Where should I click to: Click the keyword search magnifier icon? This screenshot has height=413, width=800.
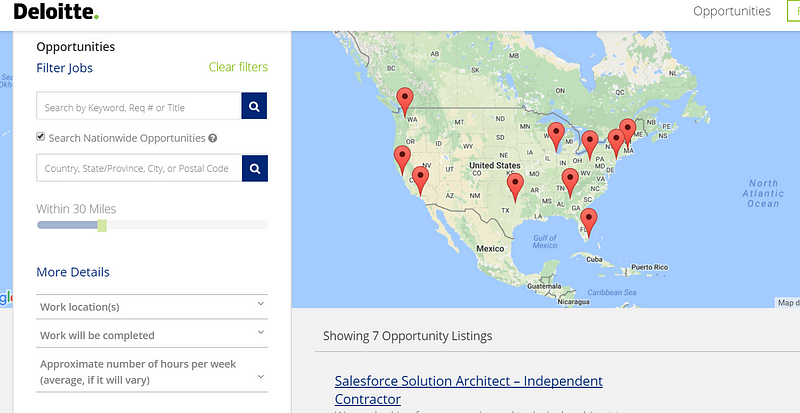255,106
